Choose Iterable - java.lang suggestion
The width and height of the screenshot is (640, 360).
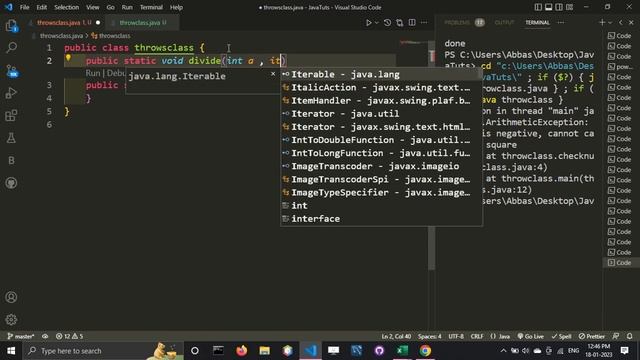(x=381, y=74)
